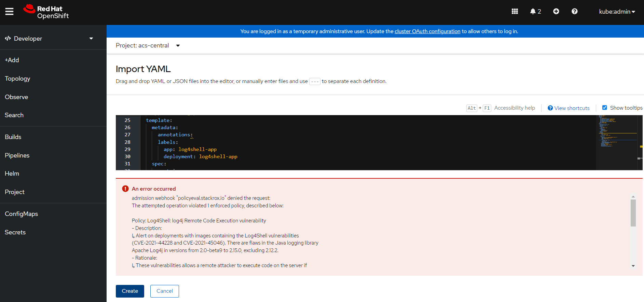Open the Project: acs-central dropdown
The image size is (644, 302).
click(148, 46)
